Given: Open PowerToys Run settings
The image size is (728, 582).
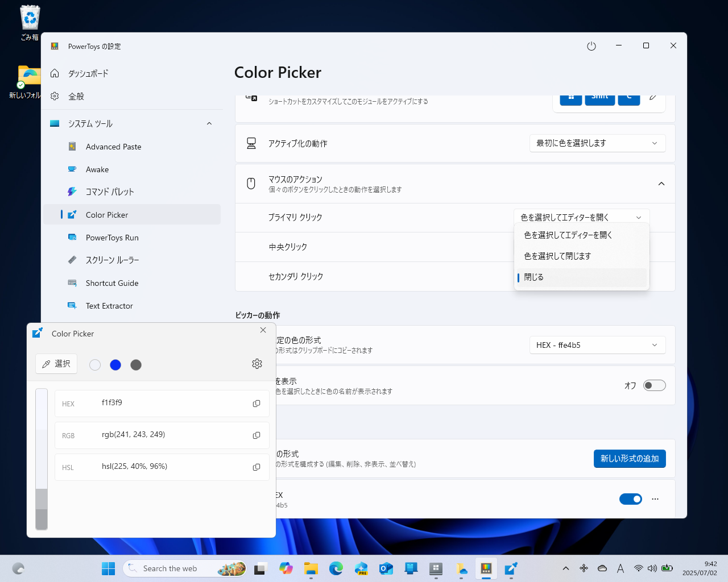Looking at the screenshot, I should click(132, 238).
